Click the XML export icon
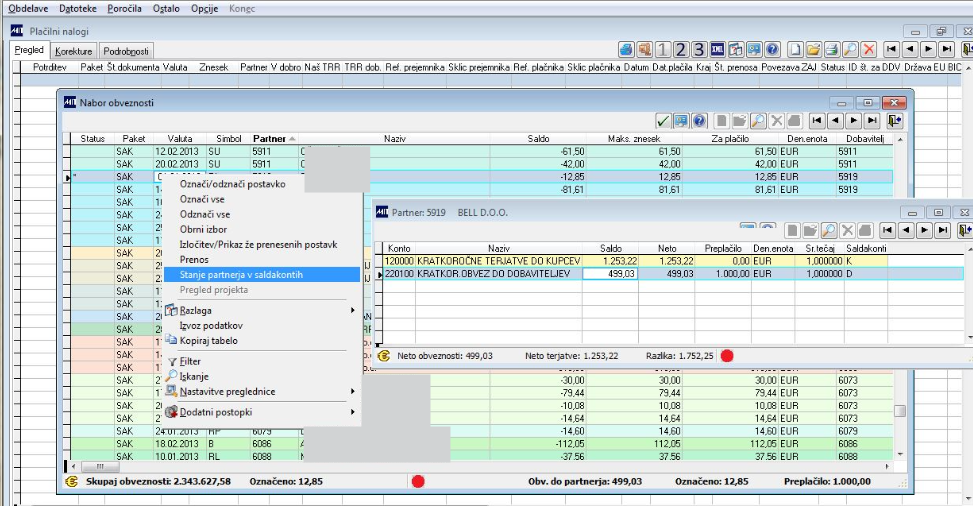 [717, 49]
